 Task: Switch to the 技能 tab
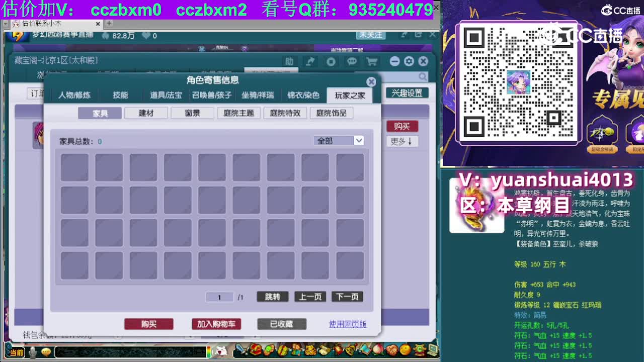point(120,95)
